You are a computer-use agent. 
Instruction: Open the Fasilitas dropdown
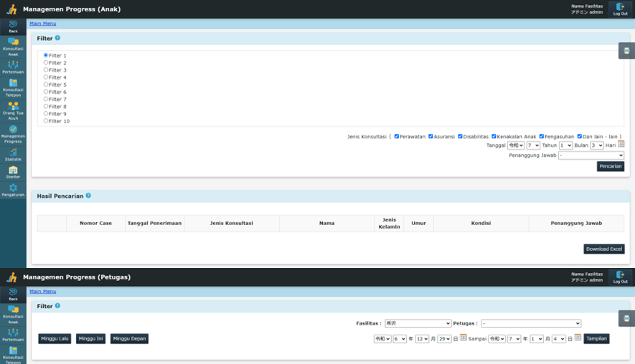[418, 324]
